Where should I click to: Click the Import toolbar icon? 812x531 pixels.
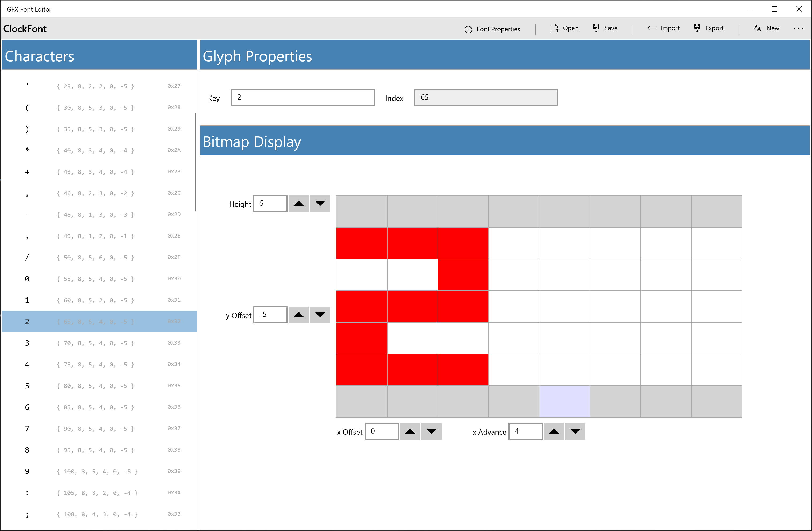652,28
